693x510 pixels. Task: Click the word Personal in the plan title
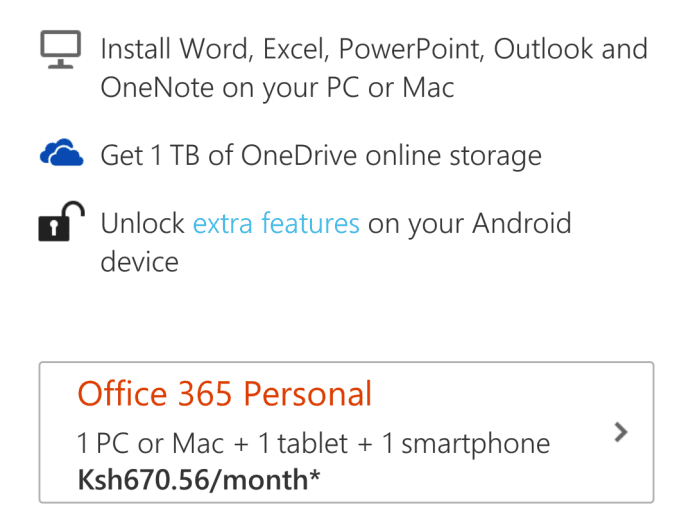[x=308, y=393]
